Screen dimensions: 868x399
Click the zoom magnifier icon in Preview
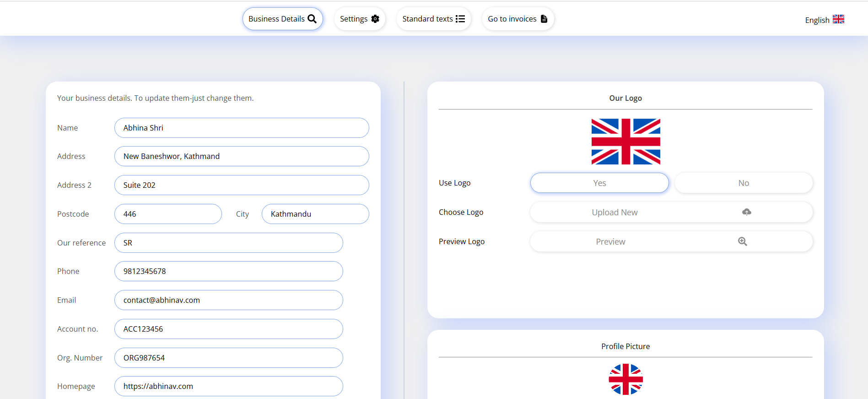742,241
